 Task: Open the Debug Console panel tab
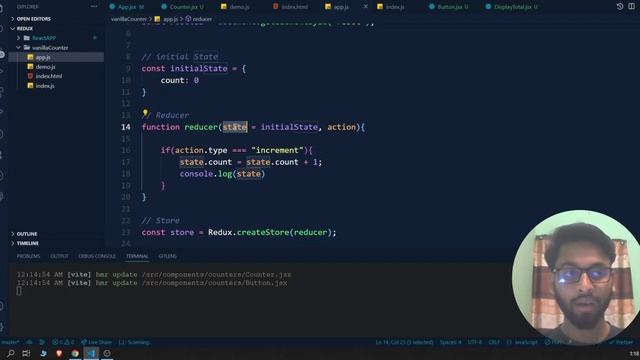point(97,256)
